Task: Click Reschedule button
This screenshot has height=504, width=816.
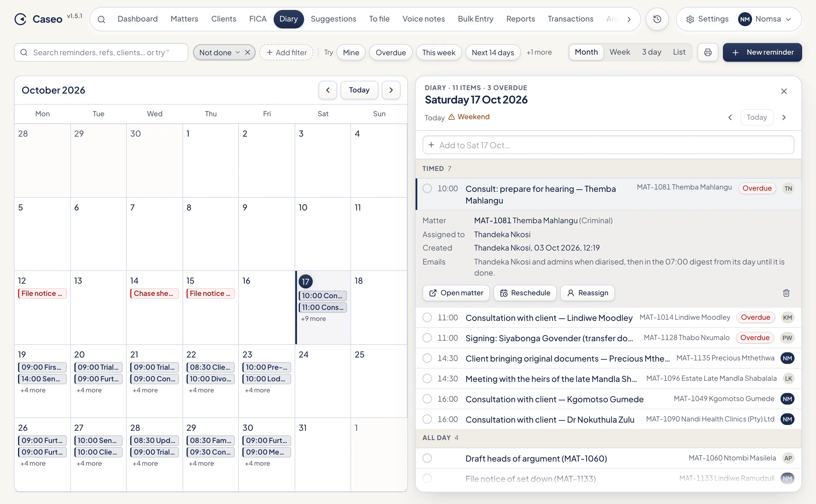Action: point(525,293)
